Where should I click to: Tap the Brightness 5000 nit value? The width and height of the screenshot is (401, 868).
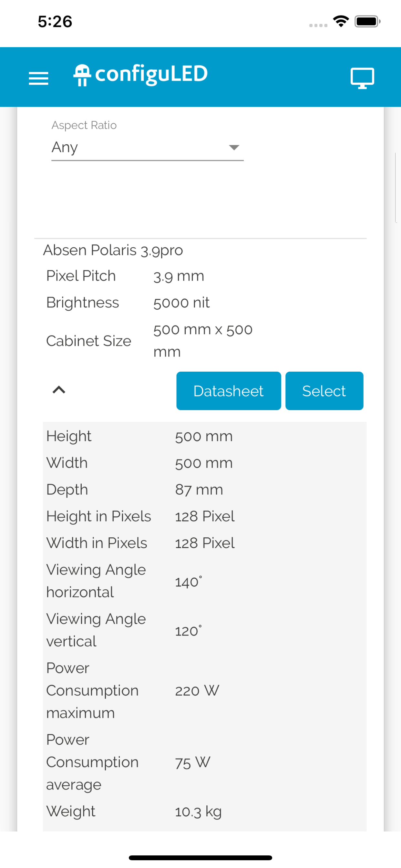pos(181,303)
